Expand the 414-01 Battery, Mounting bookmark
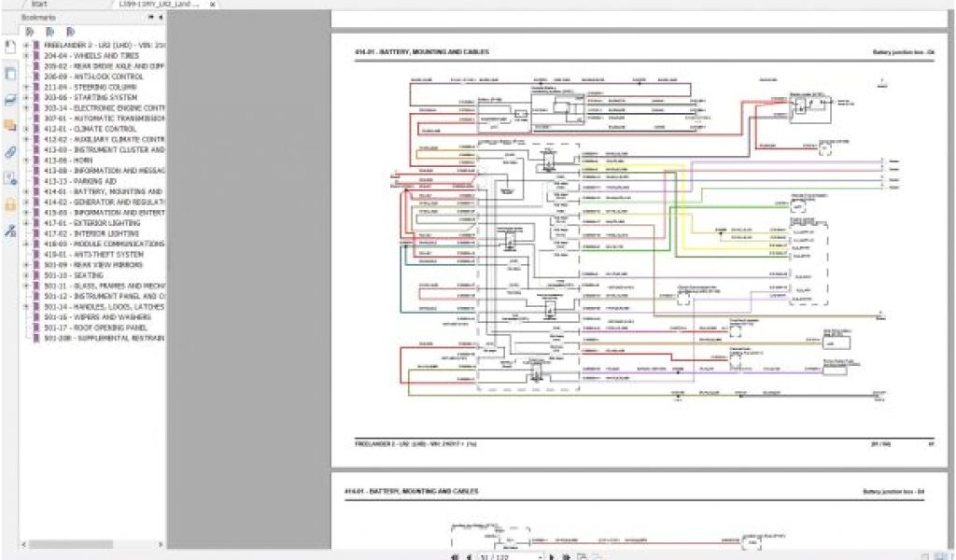The height and width of the screenshot is (560, 956). pyautogui.click(x=26, y=191)
